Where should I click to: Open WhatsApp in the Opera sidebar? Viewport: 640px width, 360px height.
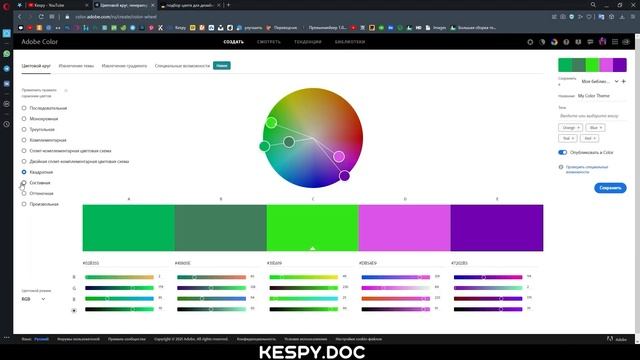coord(7,54)
